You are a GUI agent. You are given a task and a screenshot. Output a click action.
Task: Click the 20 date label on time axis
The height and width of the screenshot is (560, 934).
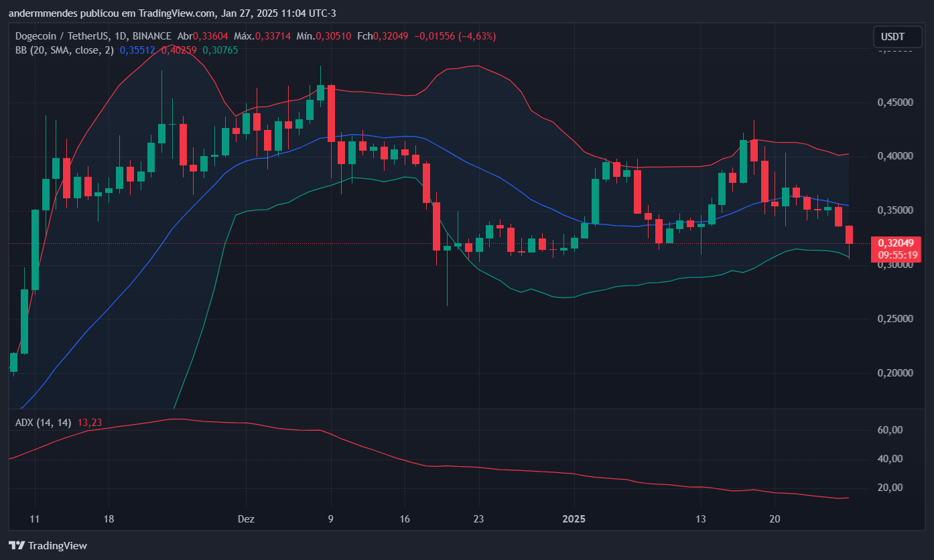(775, 519)
